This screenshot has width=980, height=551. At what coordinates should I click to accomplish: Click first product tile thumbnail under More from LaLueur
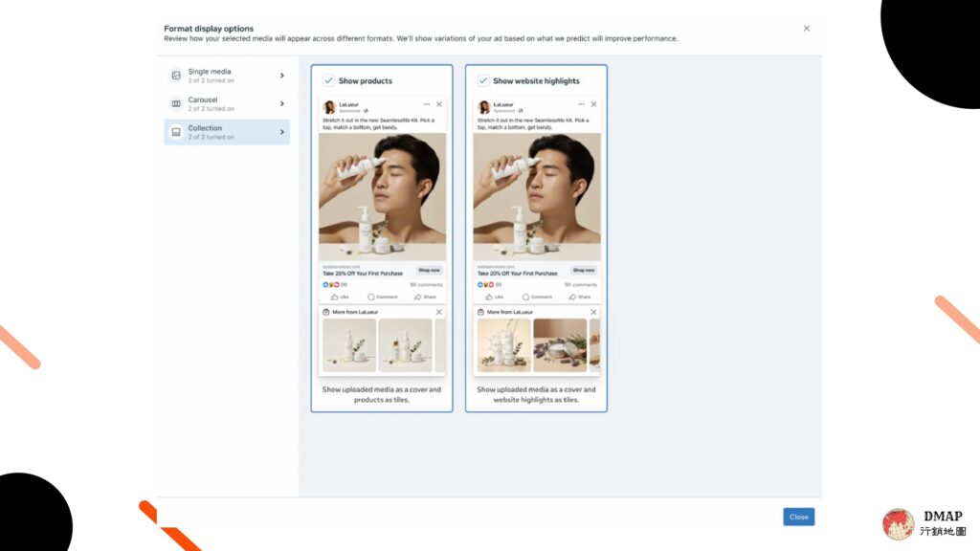(x=349, y=345)
